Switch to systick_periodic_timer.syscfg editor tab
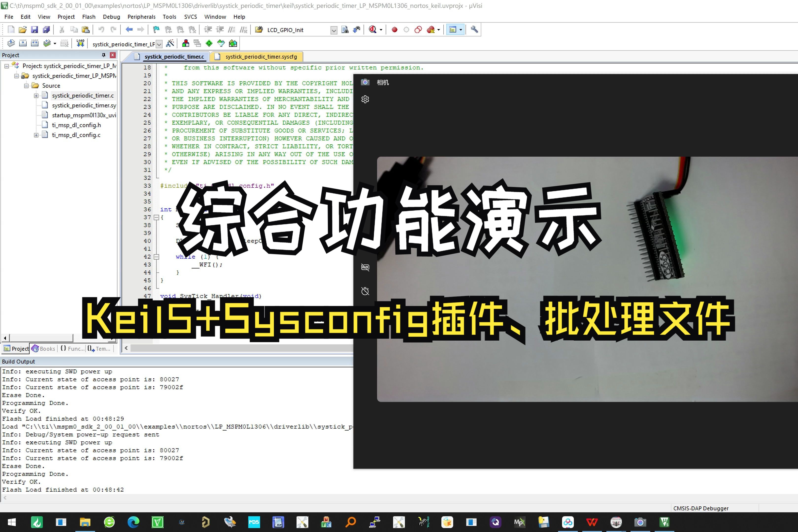 [x=256, y=57]
